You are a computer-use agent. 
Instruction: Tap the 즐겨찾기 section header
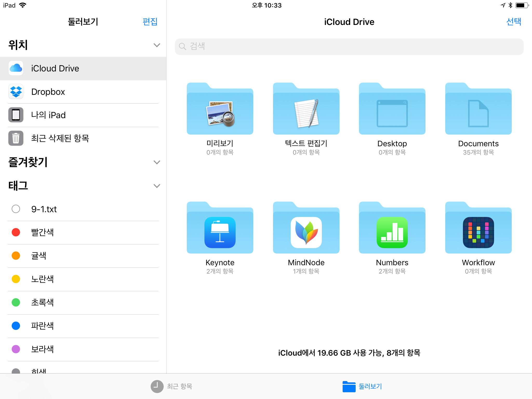pyautogui.click(x=28, y=162)
